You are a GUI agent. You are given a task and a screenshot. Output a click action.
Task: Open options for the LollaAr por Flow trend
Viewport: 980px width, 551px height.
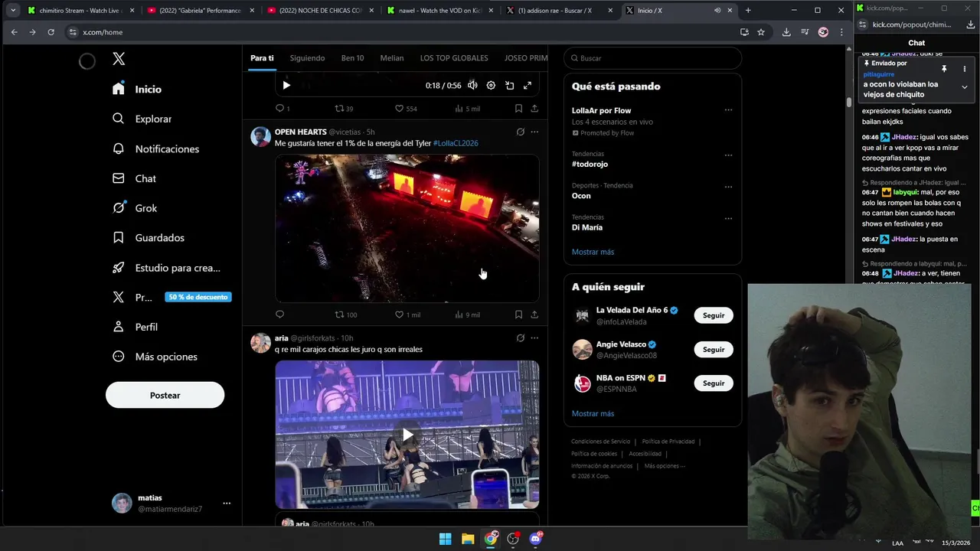pyautogui.click(x=728, y=110)
